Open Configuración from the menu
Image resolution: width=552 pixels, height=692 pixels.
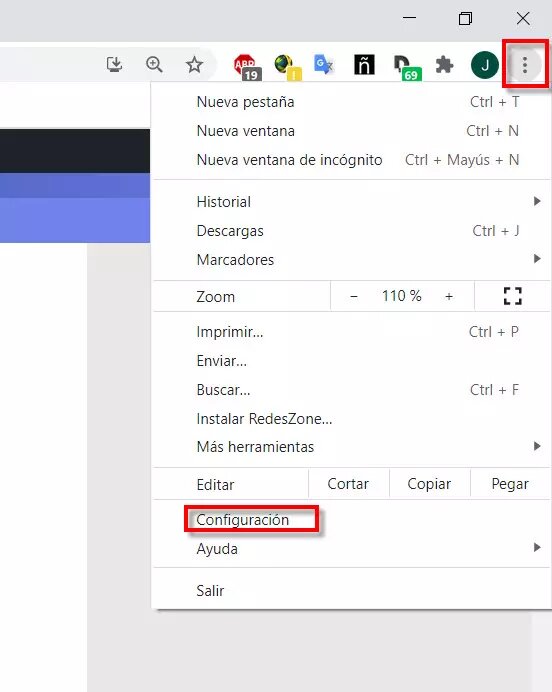point(352,520)
